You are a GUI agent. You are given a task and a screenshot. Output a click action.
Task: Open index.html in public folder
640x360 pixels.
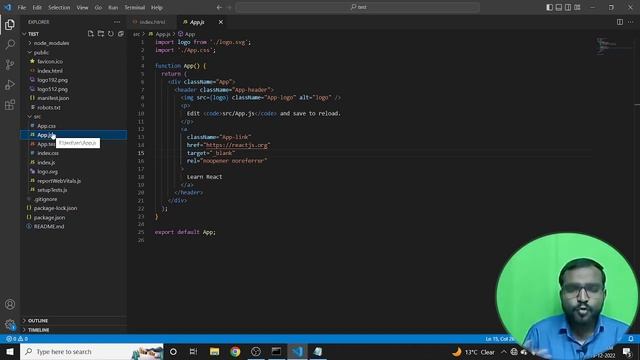74,71
